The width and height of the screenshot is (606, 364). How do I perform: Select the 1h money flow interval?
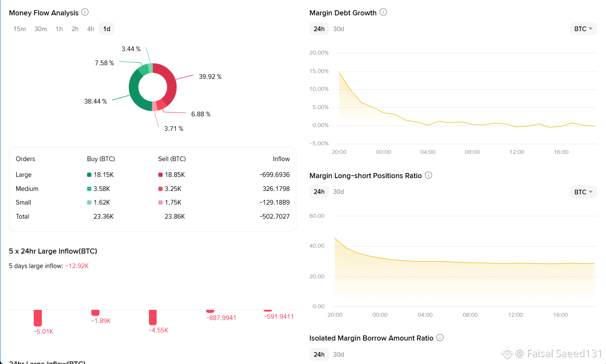tap(59, 29)
